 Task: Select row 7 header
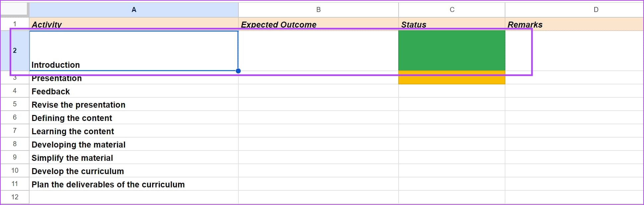[x=15, y=131]
